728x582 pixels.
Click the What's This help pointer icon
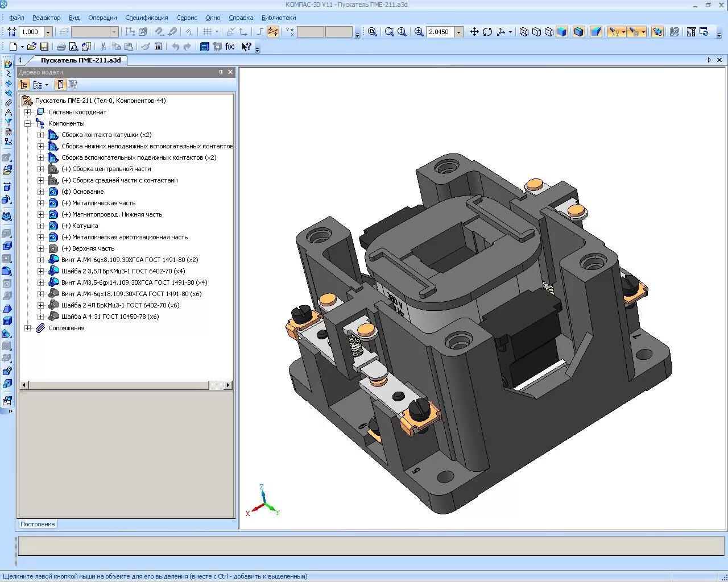[x=247, y=47]
